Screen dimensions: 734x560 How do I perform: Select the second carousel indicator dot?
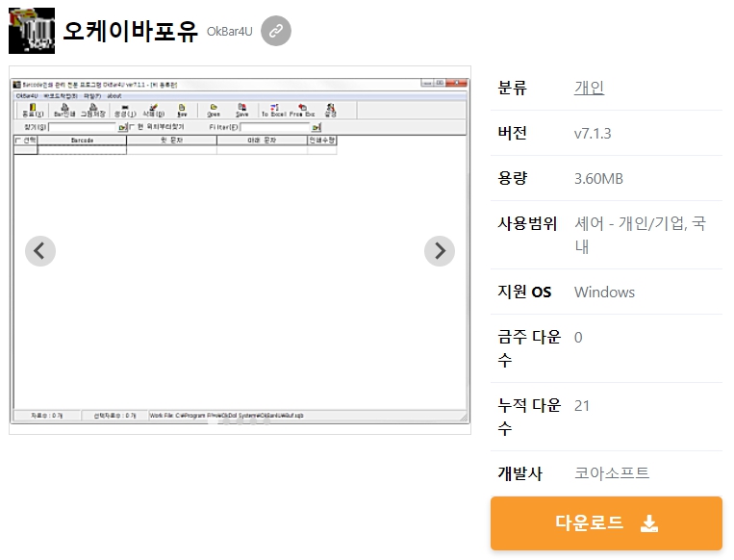click(227, 421)
